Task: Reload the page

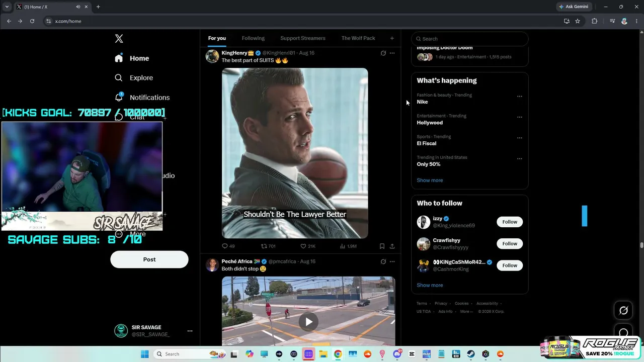Action: tap(32, 21)
